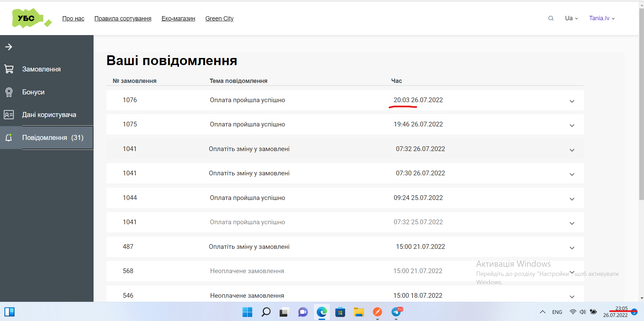Image resolution: width=644 pixels, height=321 pixels.
Task: Expand the Неоплачене замовлення row for order 568
Action: 572,272
